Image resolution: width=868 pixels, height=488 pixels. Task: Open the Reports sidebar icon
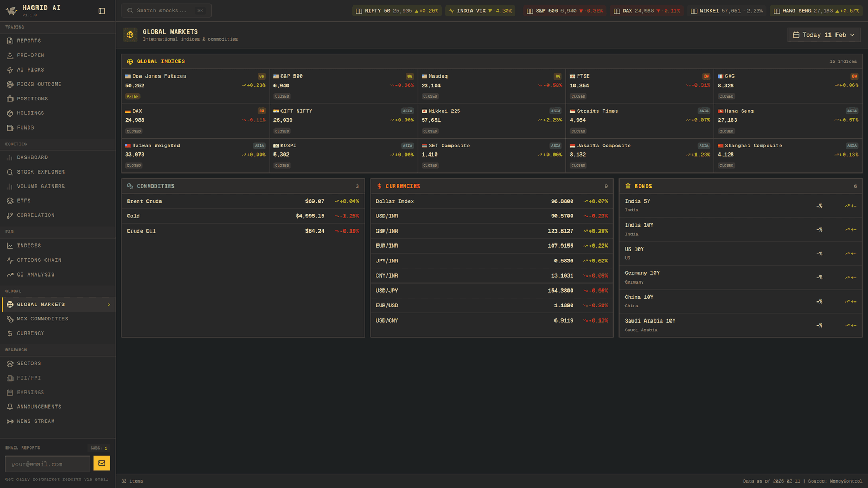point(10,41)
